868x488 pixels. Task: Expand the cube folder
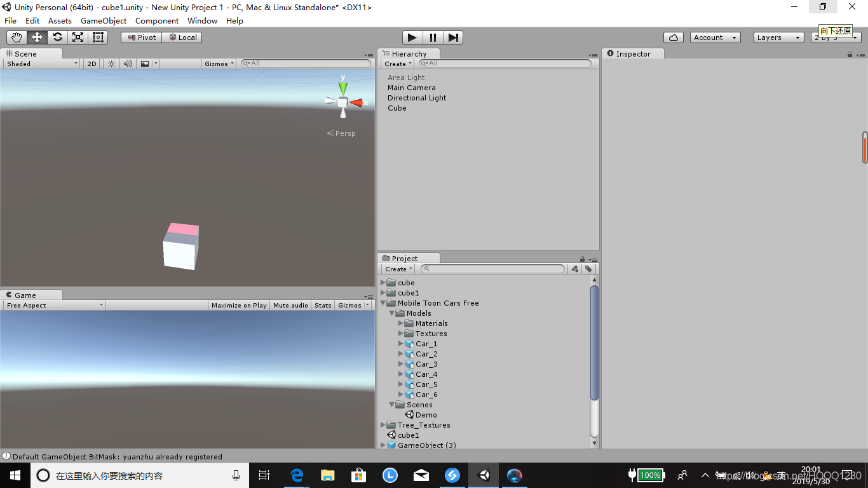pyautogui.click(x=383, y=283)
